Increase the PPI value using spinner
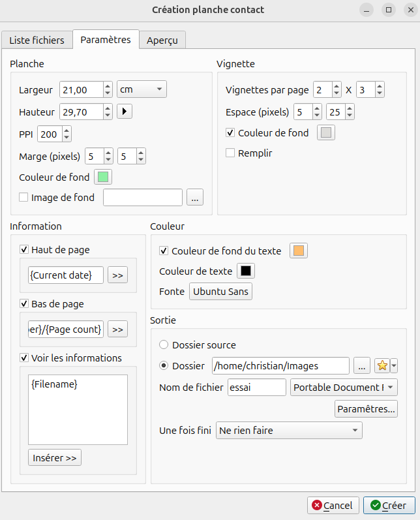Screen dimensions: 420x520 [x=67, y=130]
